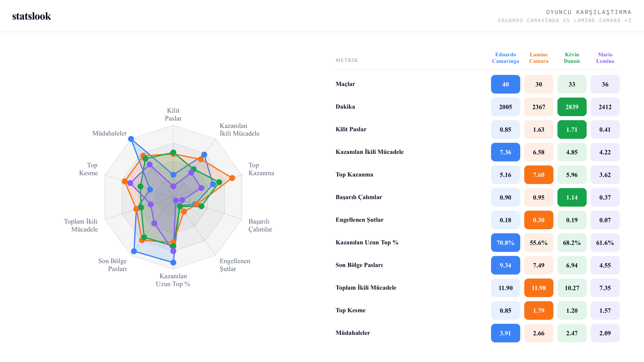
Task: Click Camara's Top Kazanma value 7.60
Action: pyautogui.click(x=539, y=175)
